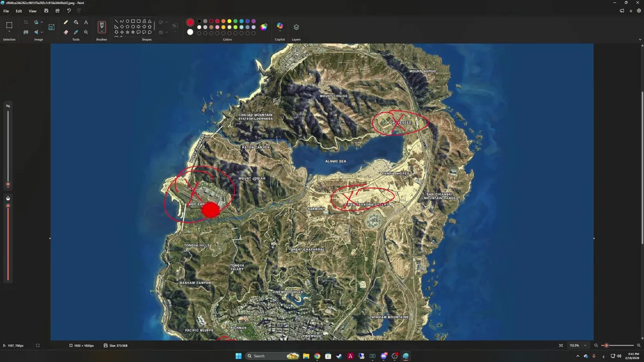Select the Magnifier tool
The image size is (644, 362).
86,32
